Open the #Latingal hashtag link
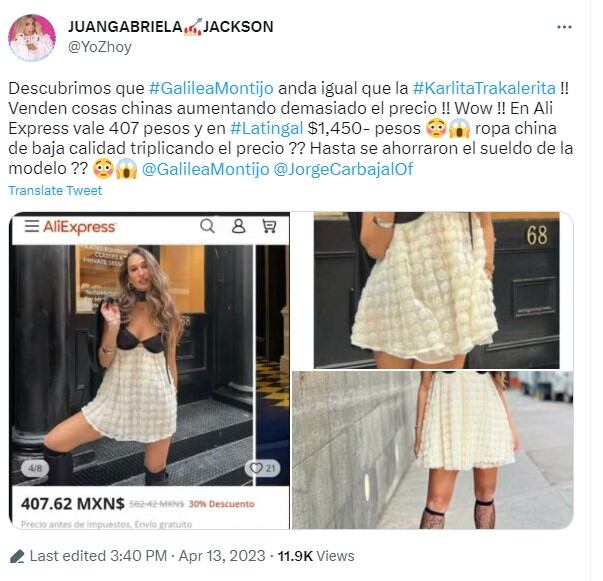The width and height of the screenshot is (603, 581). click(267, 128)
